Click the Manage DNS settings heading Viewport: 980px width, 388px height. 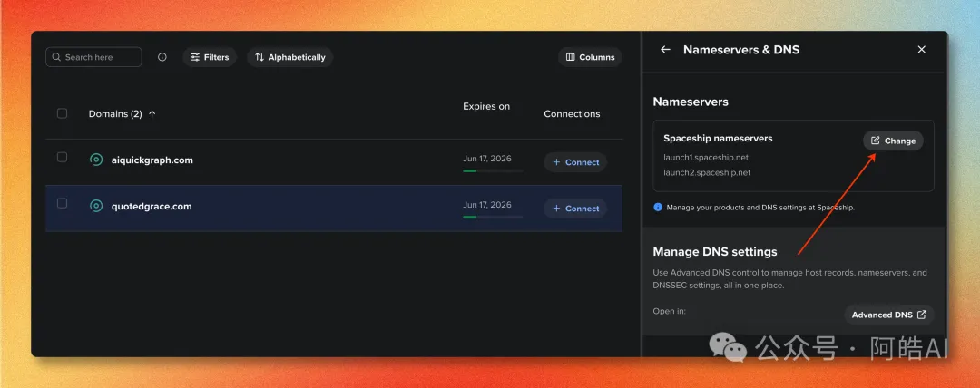(x=715, y=252)
